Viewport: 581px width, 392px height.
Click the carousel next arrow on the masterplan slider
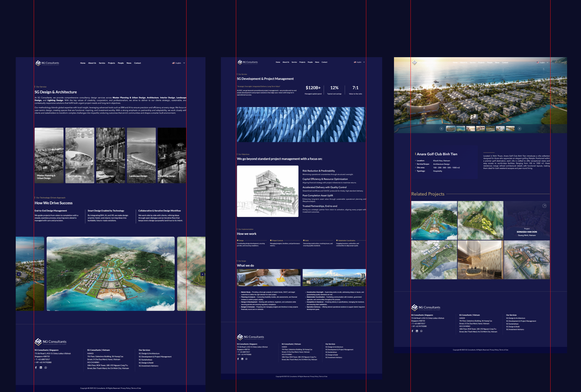pyautogui.click(x=202, y=274)
